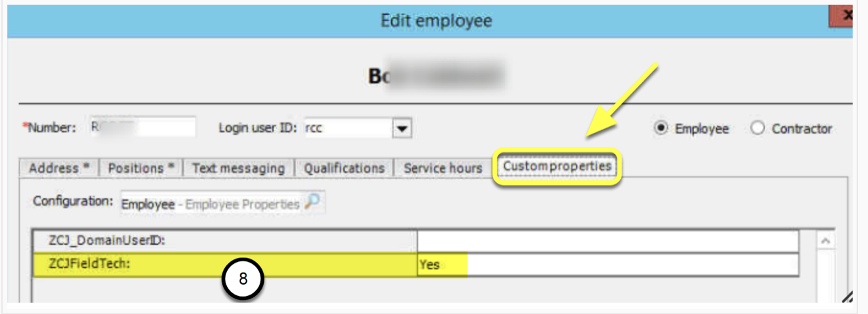Select the Employee radio button

[662, 129]
